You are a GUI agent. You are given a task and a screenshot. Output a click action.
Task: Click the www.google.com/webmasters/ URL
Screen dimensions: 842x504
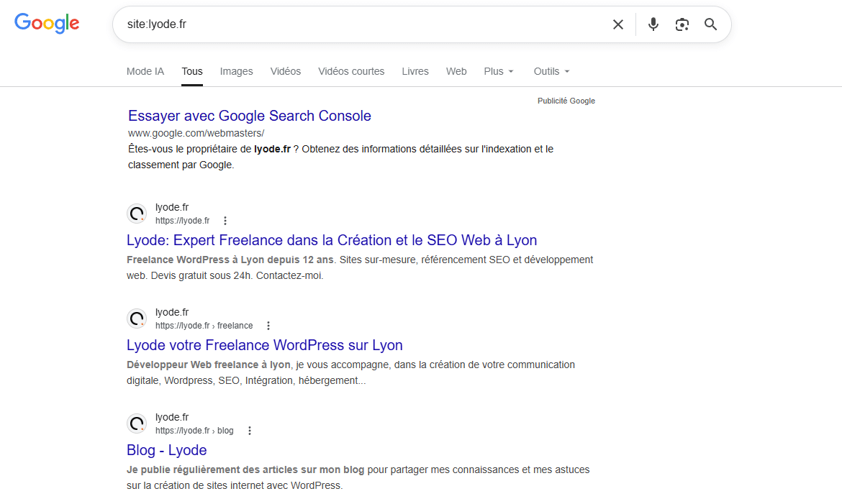pyautogui.click(x=196, y=133)
